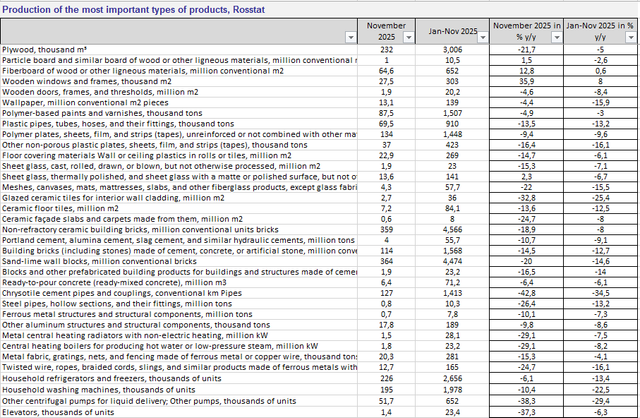Select Elevators November y/y value -37,3

527,412
